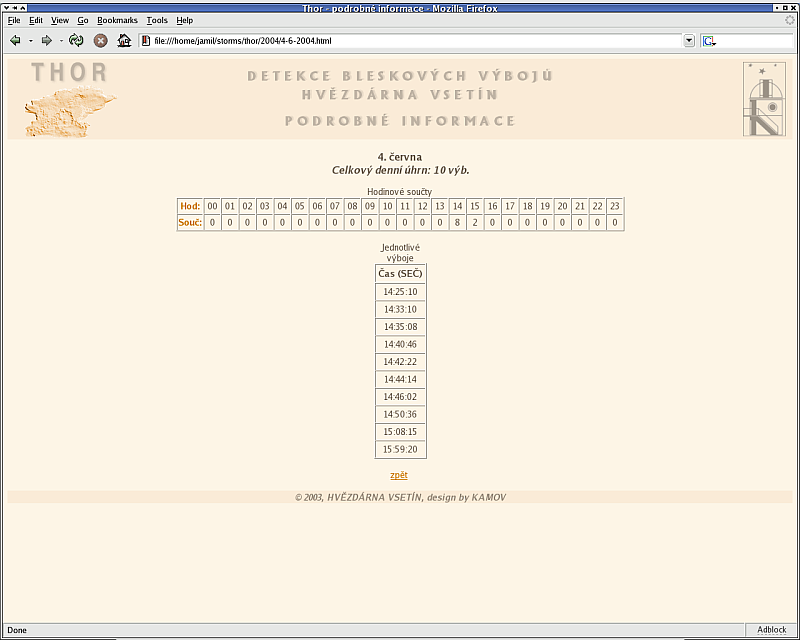This screenshot has width=800, height=640.
Task: Select the 14:25:10 discharge time
Action: point(401,292)
